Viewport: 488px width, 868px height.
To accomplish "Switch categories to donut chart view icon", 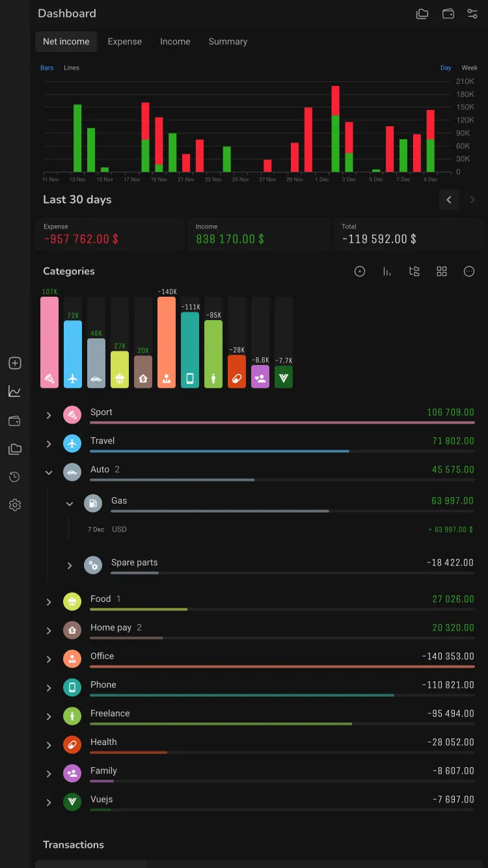I will (360, 271).
